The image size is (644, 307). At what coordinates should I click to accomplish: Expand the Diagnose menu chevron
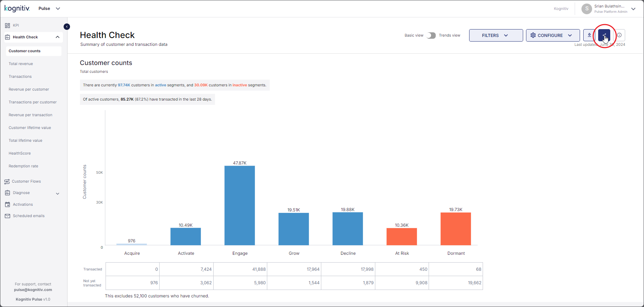point(58,194)
